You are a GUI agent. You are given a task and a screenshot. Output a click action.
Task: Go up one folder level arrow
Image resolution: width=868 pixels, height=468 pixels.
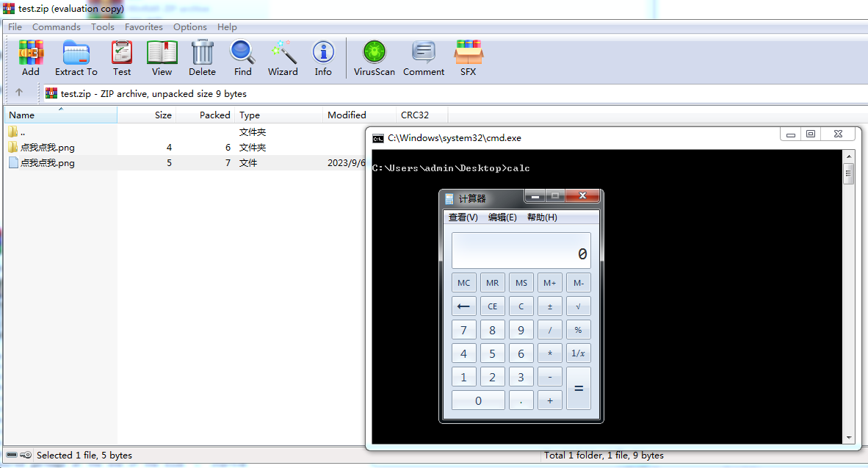pos(19,93)
